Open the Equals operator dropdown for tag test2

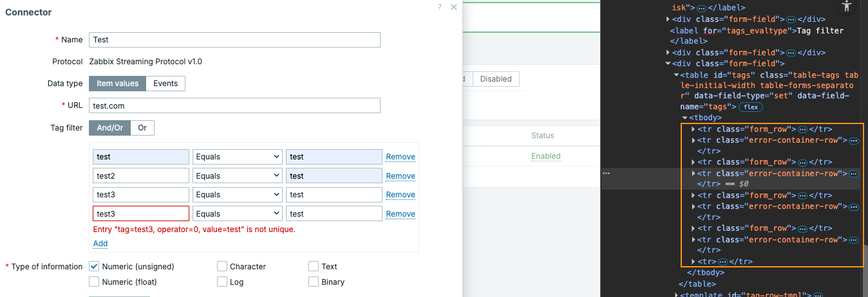coord(238,176)
